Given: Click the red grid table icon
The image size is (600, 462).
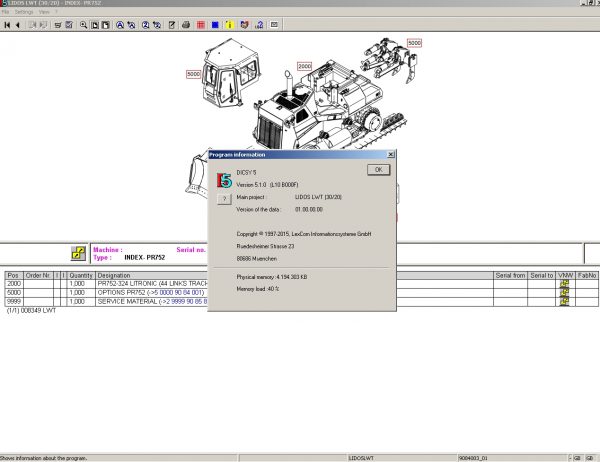Looking at the screenshot, I should coord(201,25).
